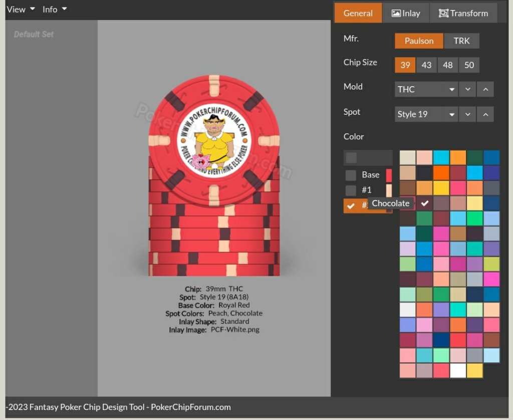This screenshot has width=513, height=420.
Task: Switch to the Transform tab
Action: pos(463,13)
